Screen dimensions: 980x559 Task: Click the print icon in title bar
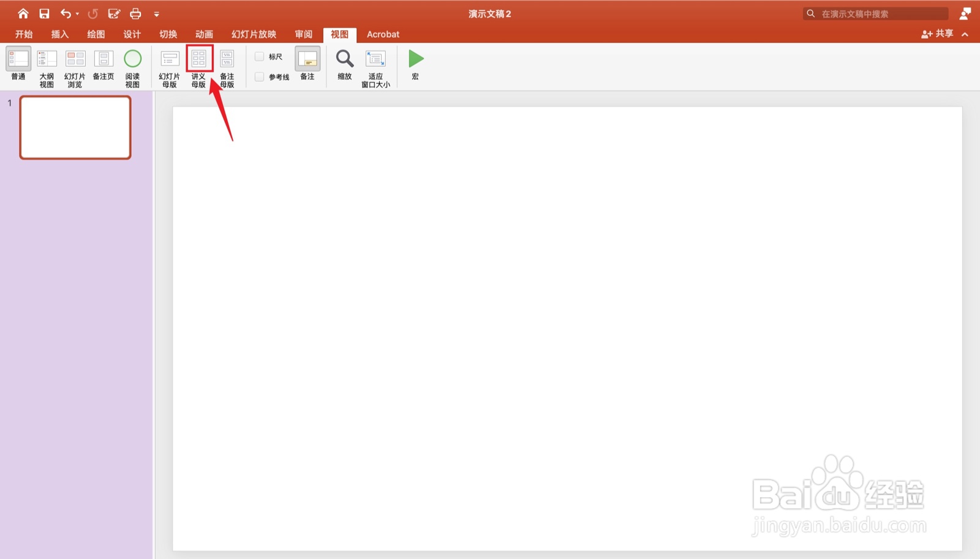click(x=135, y=13)
